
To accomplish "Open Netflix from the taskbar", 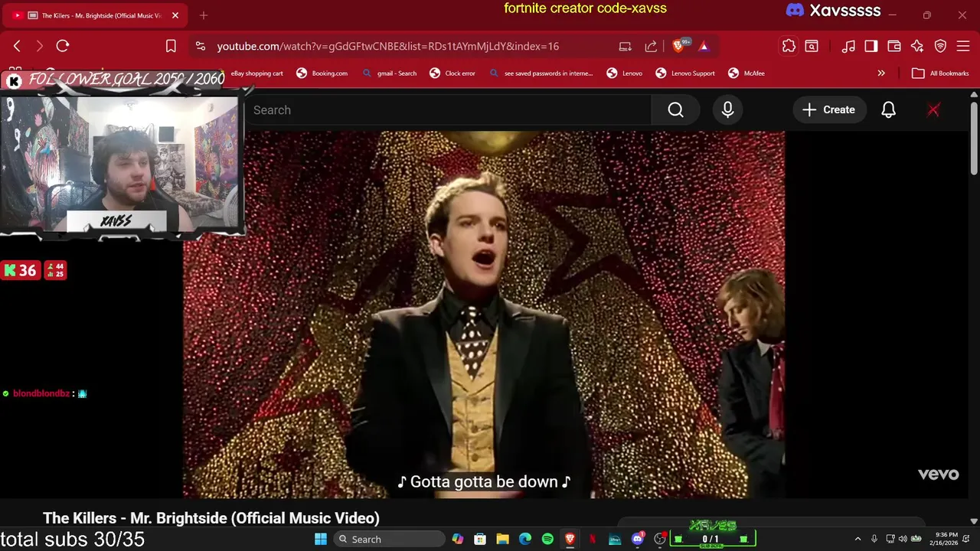I will (592, 539).
